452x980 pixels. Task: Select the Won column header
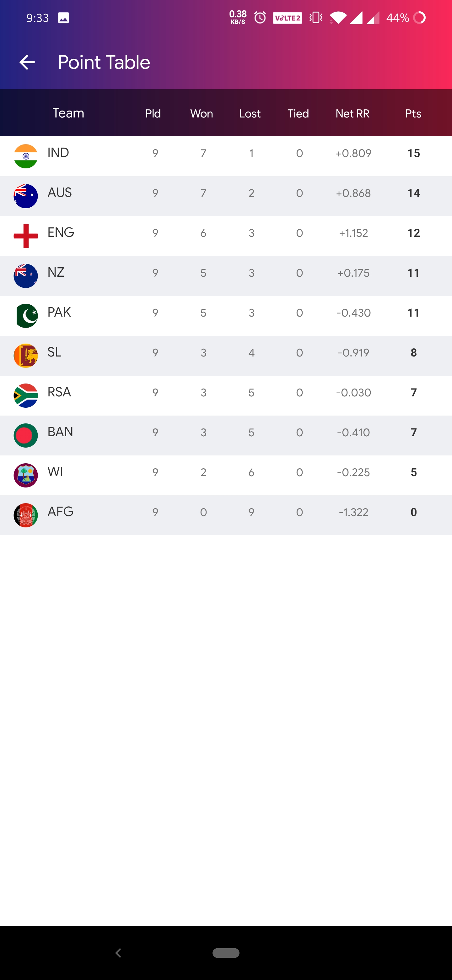pos(202,114)
